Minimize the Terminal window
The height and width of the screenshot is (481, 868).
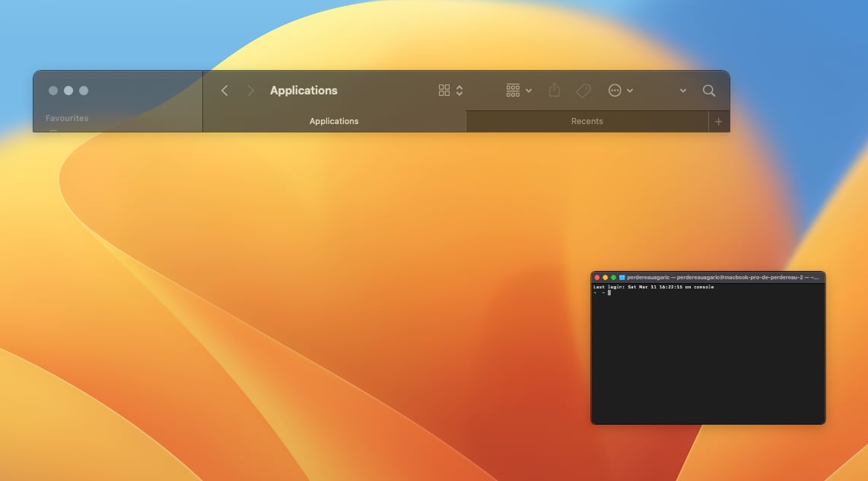pyautogui.click(x=605, y=277)
